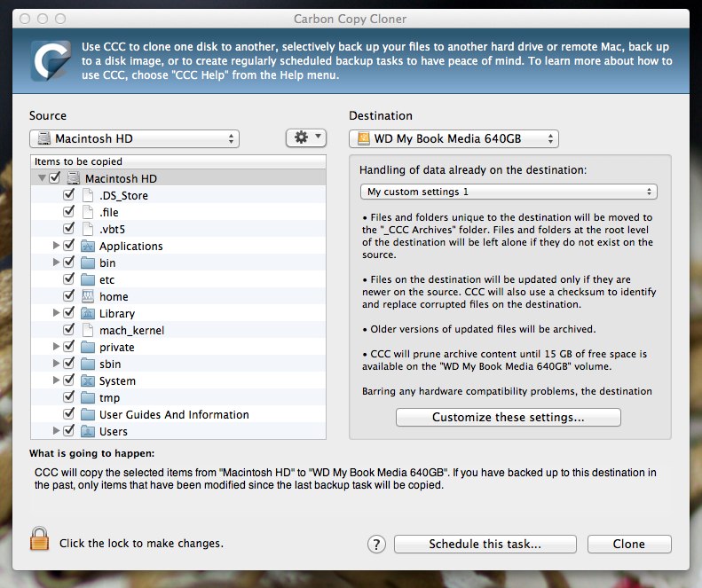Screen dimensions: 702x588
Task: Click the bin folder icon
Action: (88, 263)
